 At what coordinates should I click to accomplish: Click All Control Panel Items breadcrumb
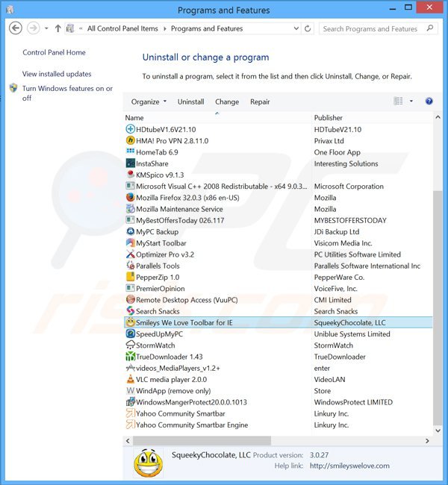pos(122,28)
